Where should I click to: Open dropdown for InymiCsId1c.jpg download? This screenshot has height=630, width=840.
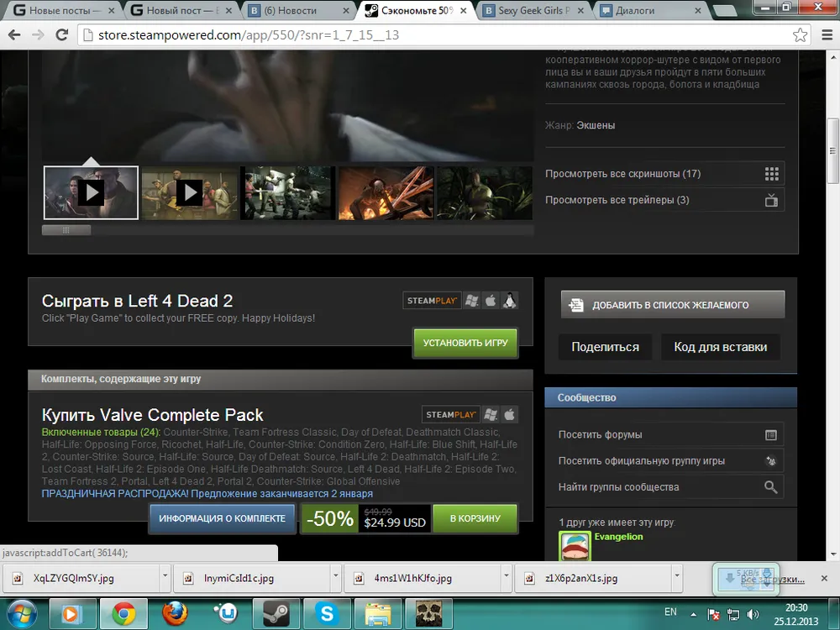[335, 576]
